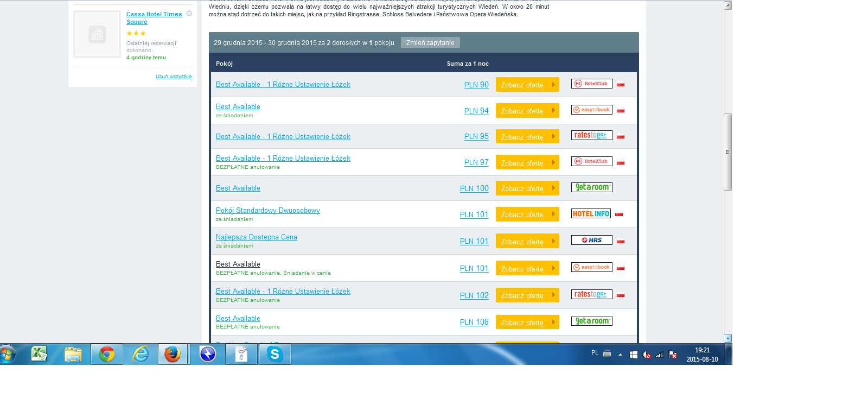
Task: Click the page scrollbar down arrow
Action: point(728,338)
